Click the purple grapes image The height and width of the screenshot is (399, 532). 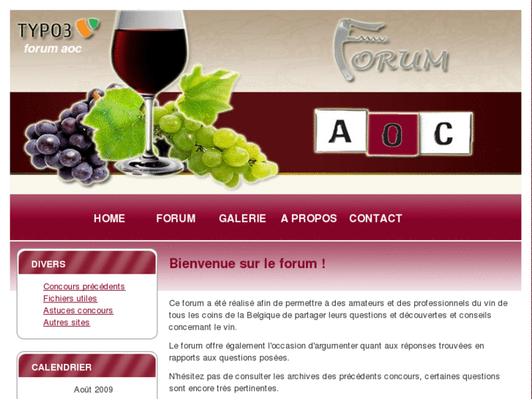(66, 138)
